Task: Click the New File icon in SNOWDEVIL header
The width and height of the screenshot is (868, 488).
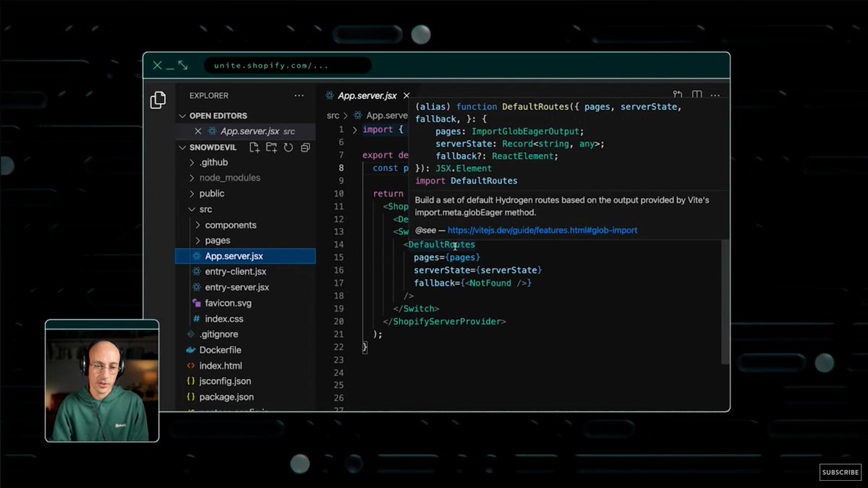Action: [255, 147]
